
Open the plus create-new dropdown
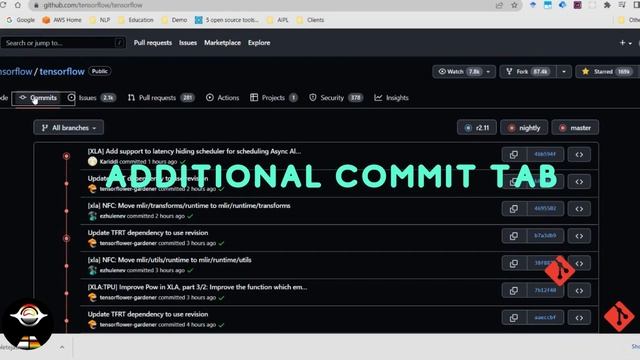(x=625, y=43)
